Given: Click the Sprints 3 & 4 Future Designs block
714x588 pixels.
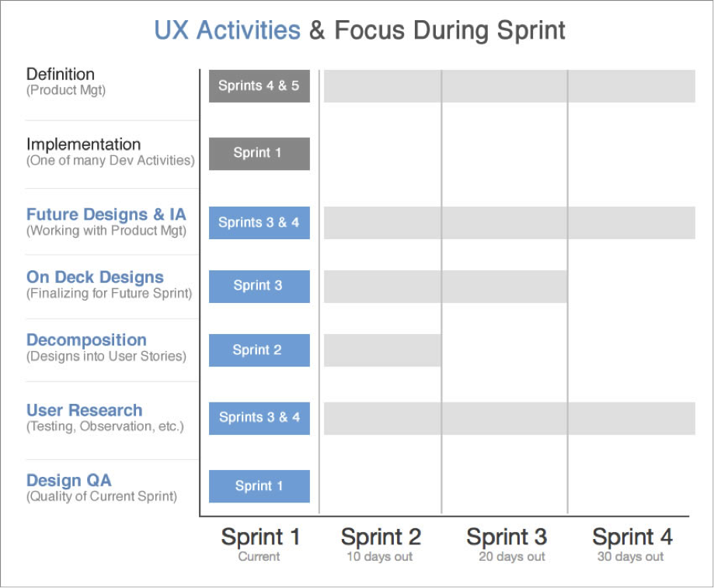Looking at the screenshot, I should pos(259,223).
